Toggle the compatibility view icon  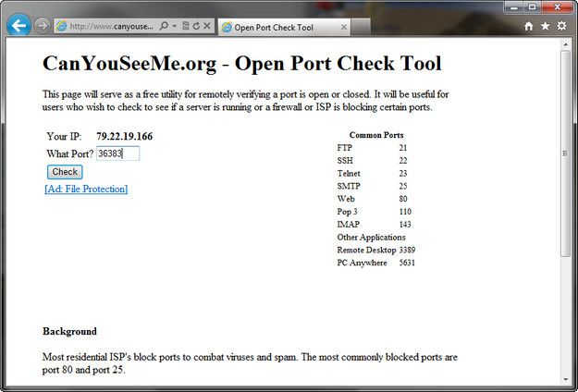(186, 26)
